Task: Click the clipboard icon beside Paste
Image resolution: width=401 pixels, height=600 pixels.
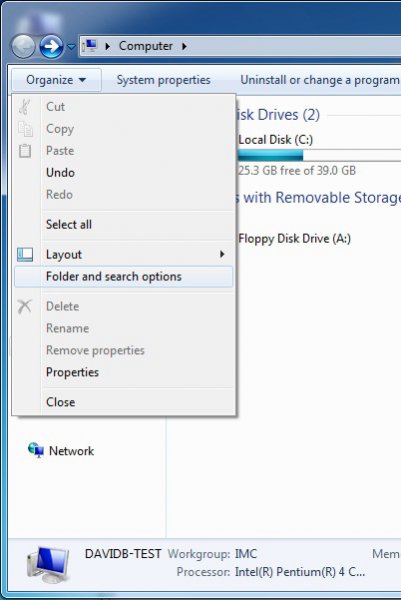Action: coord(25,151)
